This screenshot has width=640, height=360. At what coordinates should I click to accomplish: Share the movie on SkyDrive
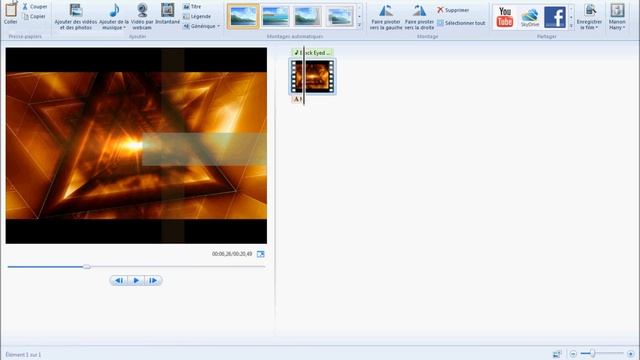(530, 17)
